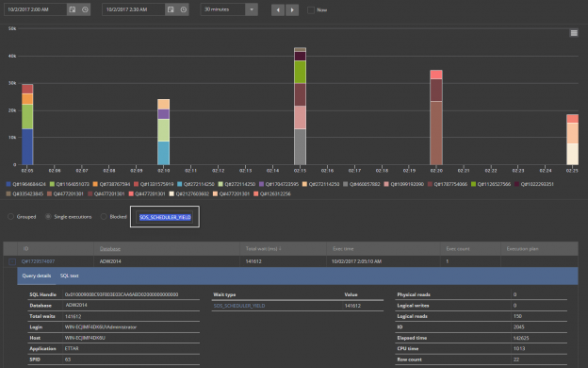The height and width of the screenshot is (368, 588).
Task: Sort by the ID column header
Action: [25, 248]
